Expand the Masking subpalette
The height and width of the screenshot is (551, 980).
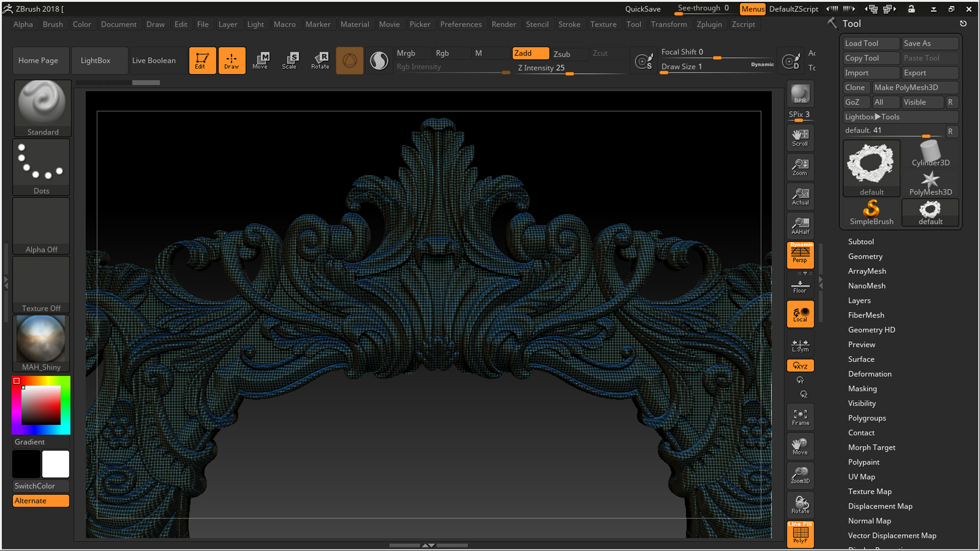click(862, 388)
